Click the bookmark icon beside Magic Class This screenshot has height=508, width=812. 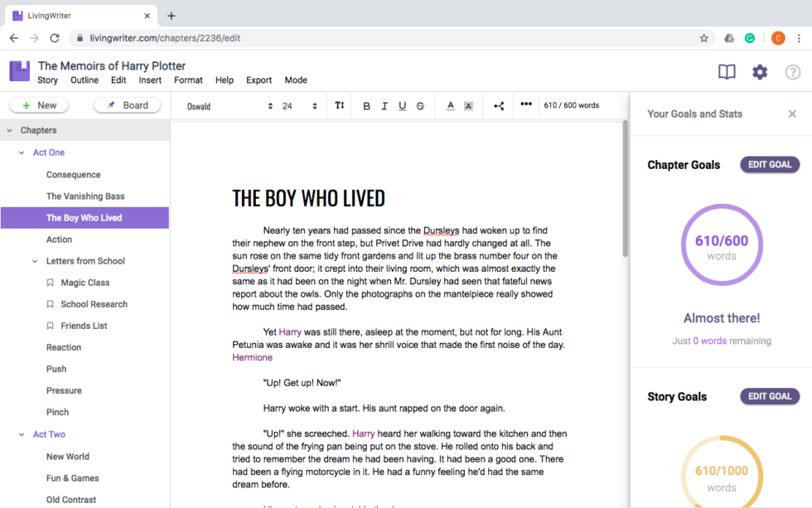click(x=51, y=283)
